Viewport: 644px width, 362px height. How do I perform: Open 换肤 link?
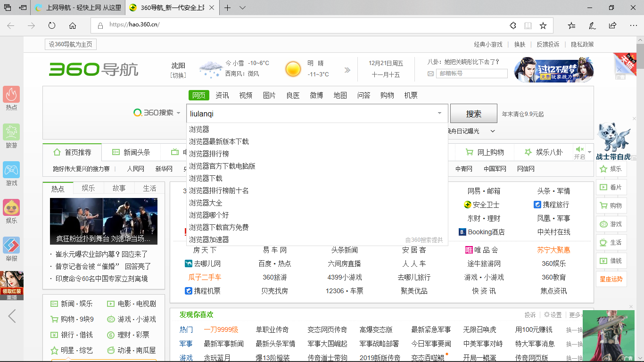[520, 44]
